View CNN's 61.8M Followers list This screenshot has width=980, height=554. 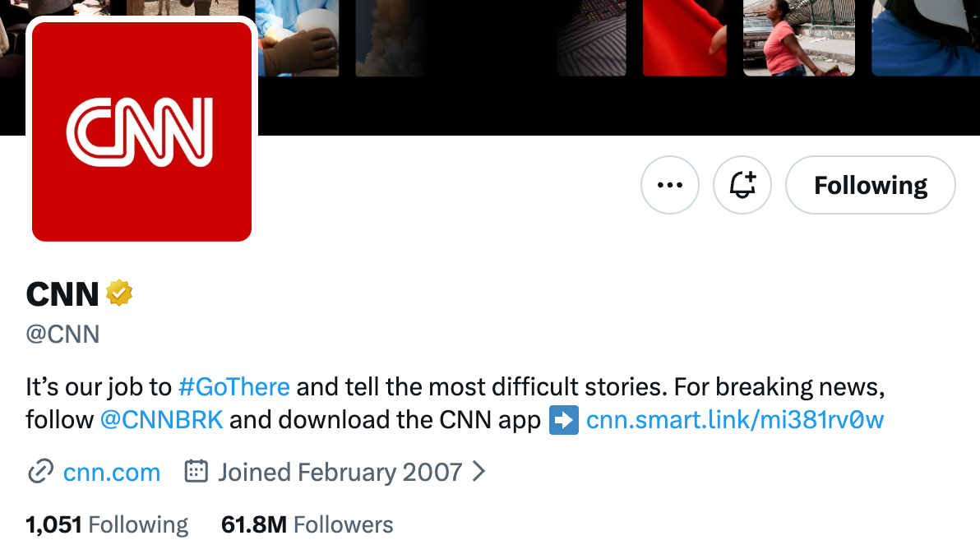[307, 524]
